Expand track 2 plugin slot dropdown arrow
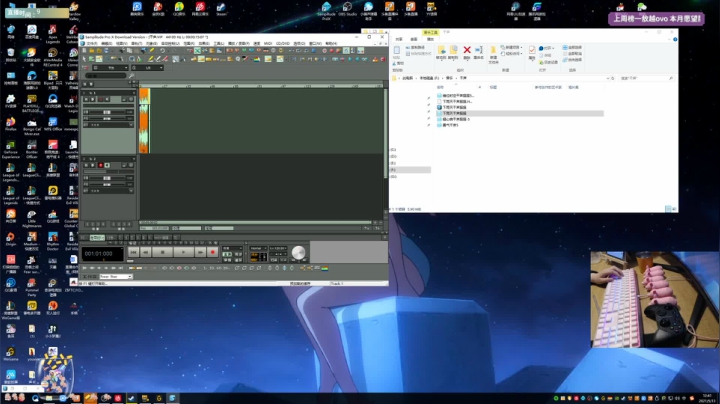 [x=131, y=191]
